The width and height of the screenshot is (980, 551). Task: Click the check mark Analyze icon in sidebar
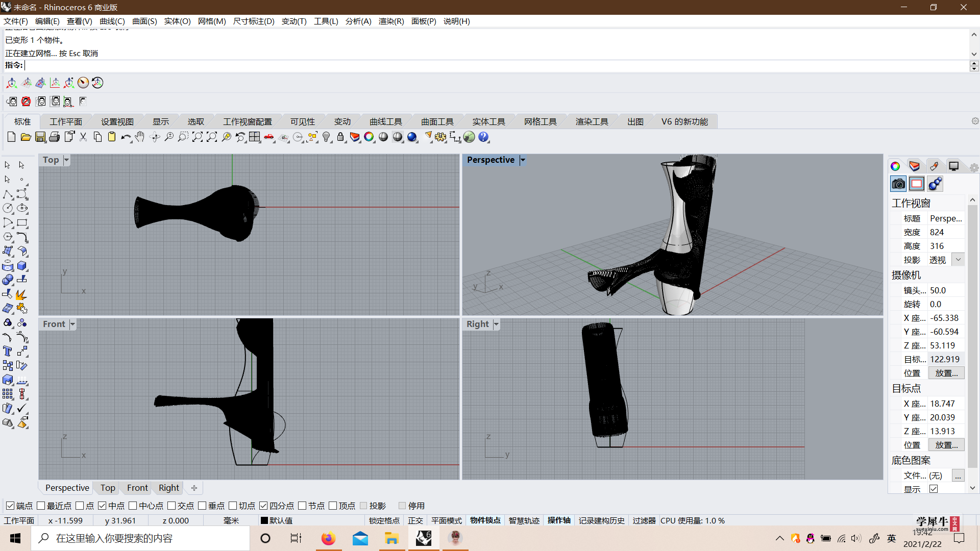click(x=22, y=408)
